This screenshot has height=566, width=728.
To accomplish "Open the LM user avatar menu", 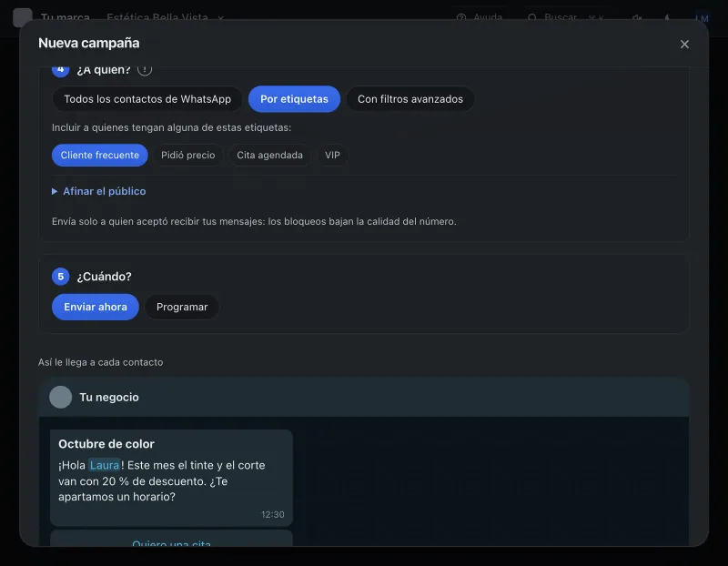I will (702, 18).
